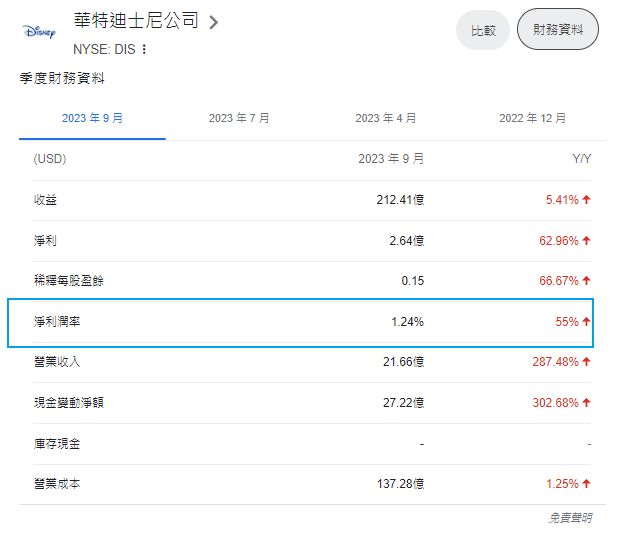Viewport: 622px width, 539px height.
Task: Select the 2023 年 7 月 quarter tab
Action: pyautogui.click(x=239, y=118)
